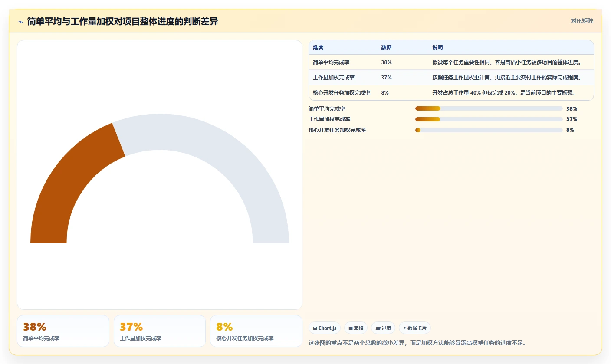Click the 简单平均完成率 cell in the table
Screen dimensions: 611x364
[331, 62]
